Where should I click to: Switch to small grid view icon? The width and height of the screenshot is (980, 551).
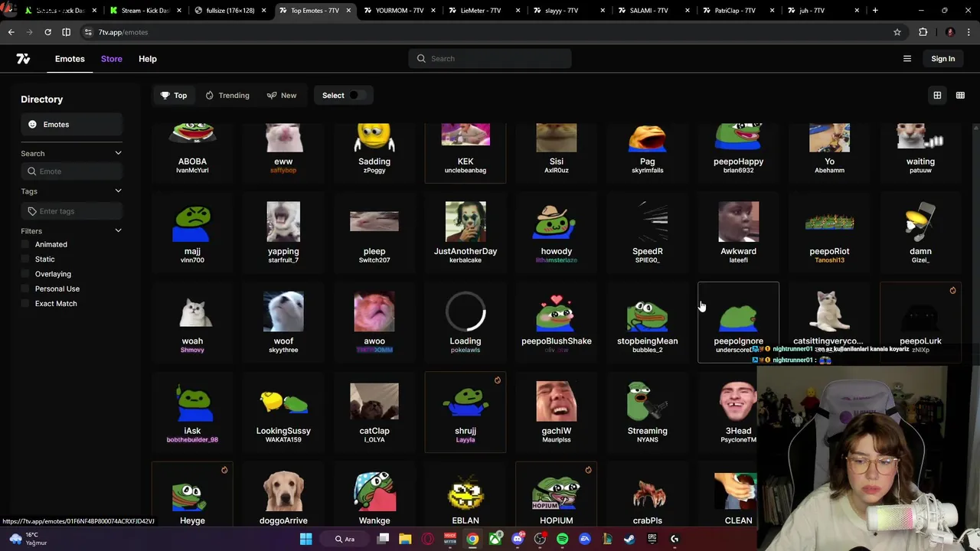click(x=960, y=96)
